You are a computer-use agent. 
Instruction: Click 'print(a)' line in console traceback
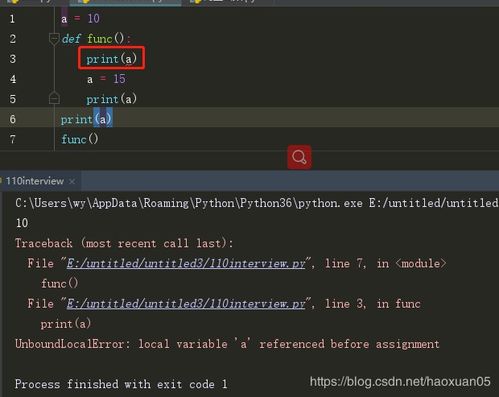click(66, 324)
